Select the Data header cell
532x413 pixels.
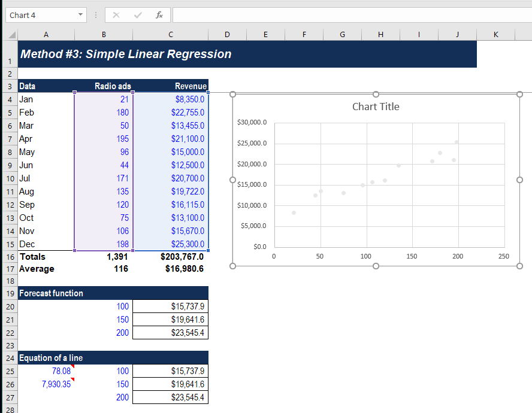(x=46, y=86)
